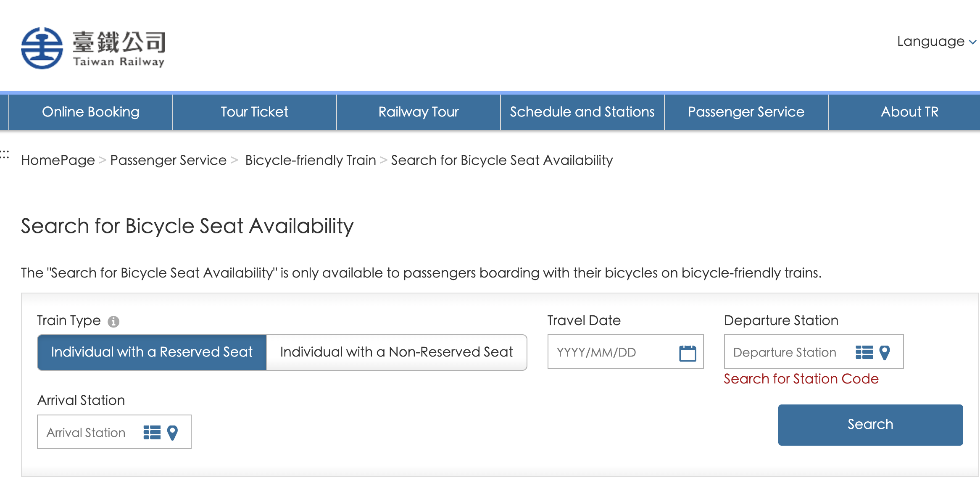Go to HomePage breadcrumb link
Viewport: 980px width, 502px height.
(x=58, y=160)
